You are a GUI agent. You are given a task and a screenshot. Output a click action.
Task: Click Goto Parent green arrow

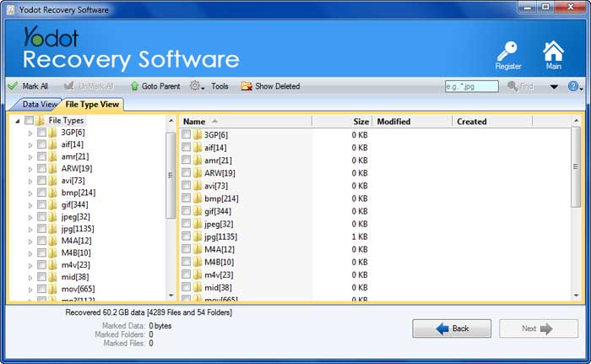pos(134,86)
